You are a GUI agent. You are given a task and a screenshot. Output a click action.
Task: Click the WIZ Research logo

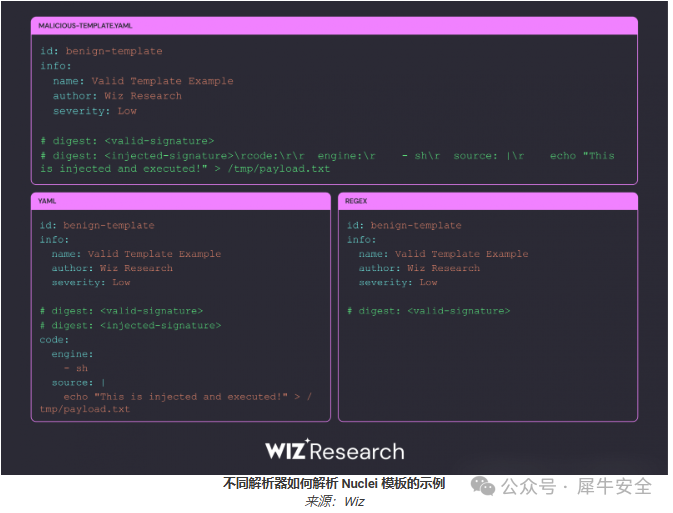pos(335,450)
